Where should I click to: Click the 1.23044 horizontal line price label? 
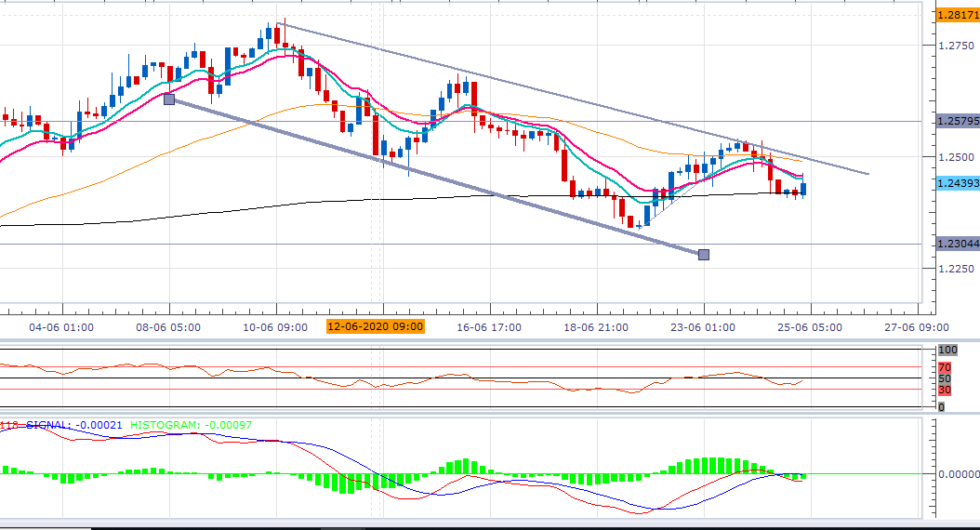(958, 244)
